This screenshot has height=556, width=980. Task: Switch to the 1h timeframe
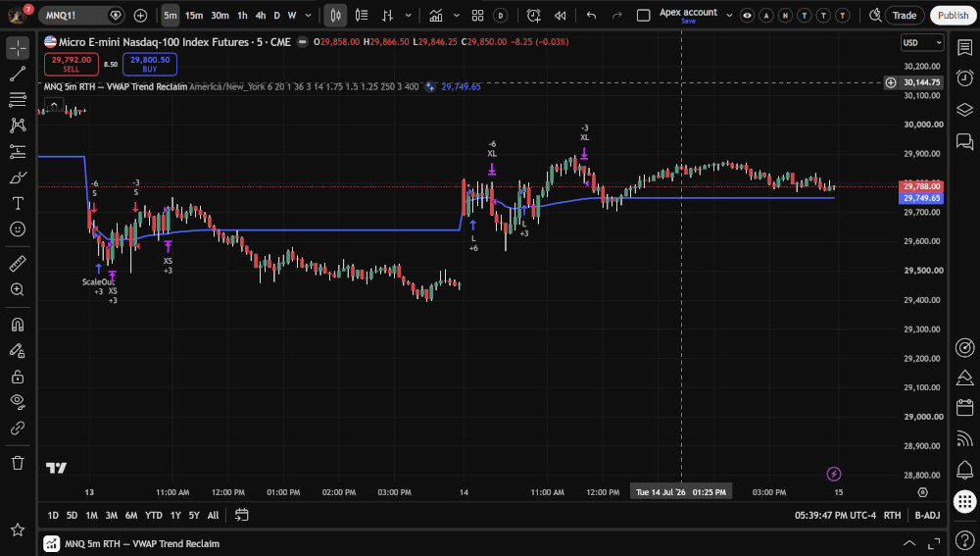coord(242,16)
